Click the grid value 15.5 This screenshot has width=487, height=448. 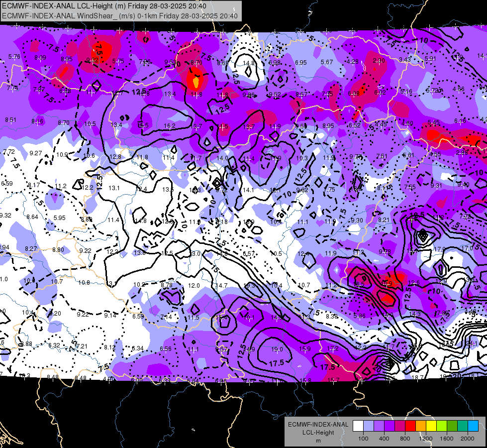click(143, 125)
